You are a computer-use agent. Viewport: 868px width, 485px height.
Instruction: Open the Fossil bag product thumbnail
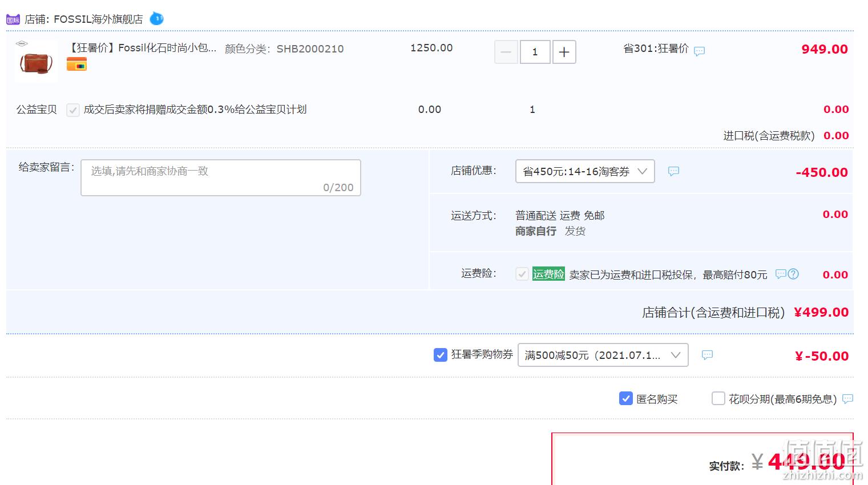tap(36, 61)
